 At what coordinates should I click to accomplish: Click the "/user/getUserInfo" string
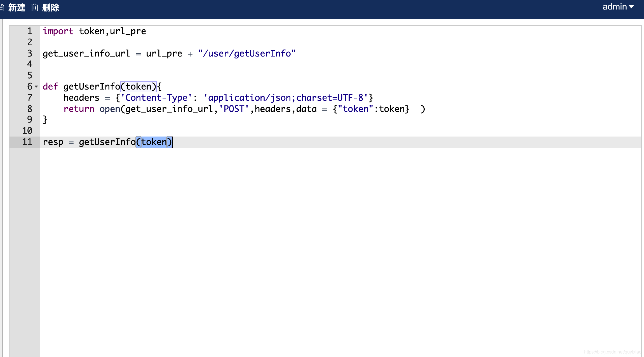point(247,53)
